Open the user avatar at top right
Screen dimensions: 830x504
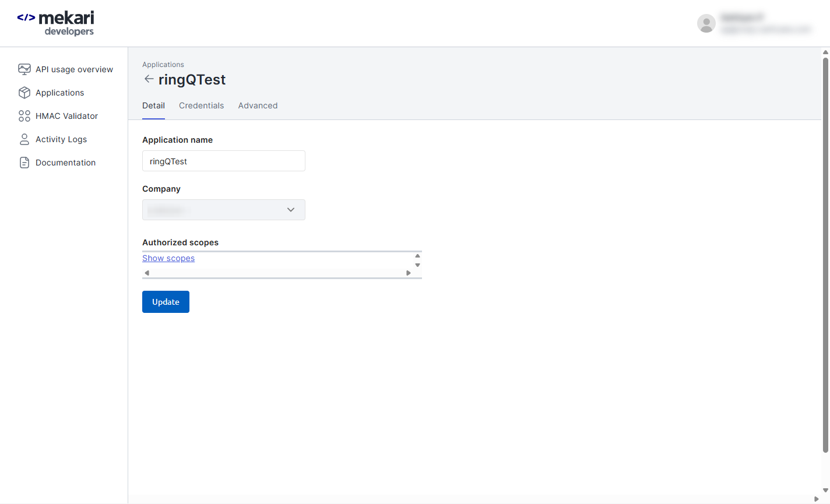pos(706,23)
